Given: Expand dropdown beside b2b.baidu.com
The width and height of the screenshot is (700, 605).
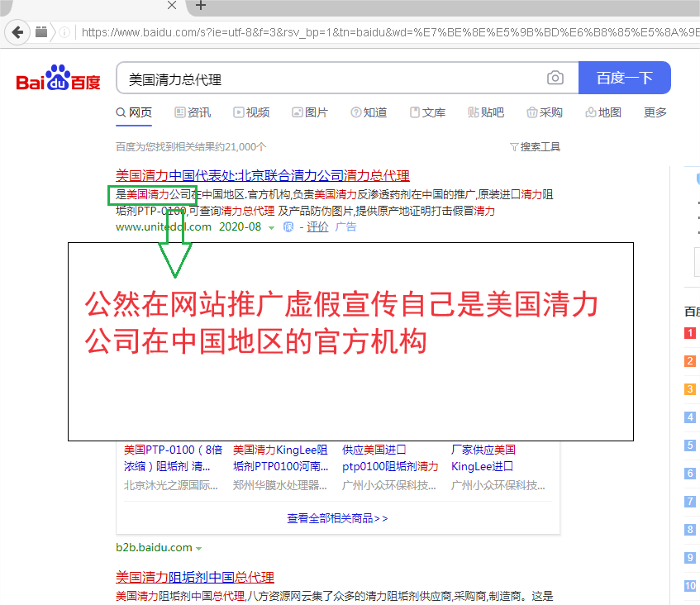Looking at the screenshot, I should coord(198,548).
